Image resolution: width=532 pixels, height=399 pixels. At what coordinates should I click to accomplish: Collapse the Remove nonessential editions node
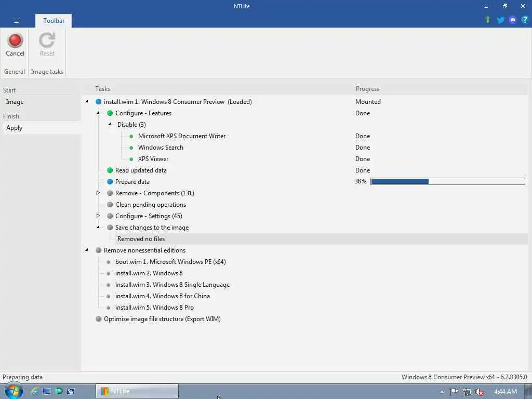point(87,250)
